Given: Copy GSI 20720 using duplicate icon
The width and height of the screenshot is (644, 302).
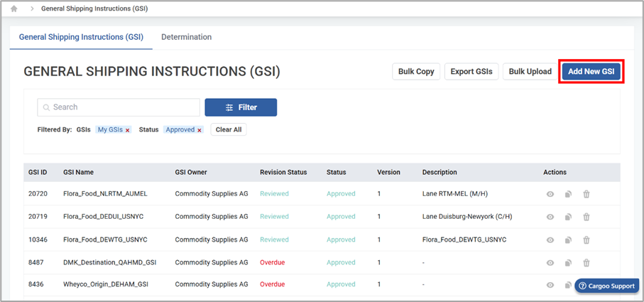Looking at the screenshot, I should [568, 194].
